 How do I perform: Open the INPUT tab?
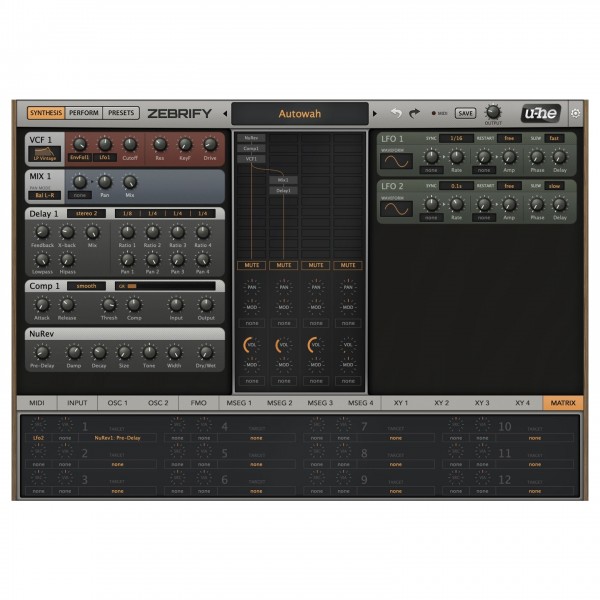[x=77, y=403]
